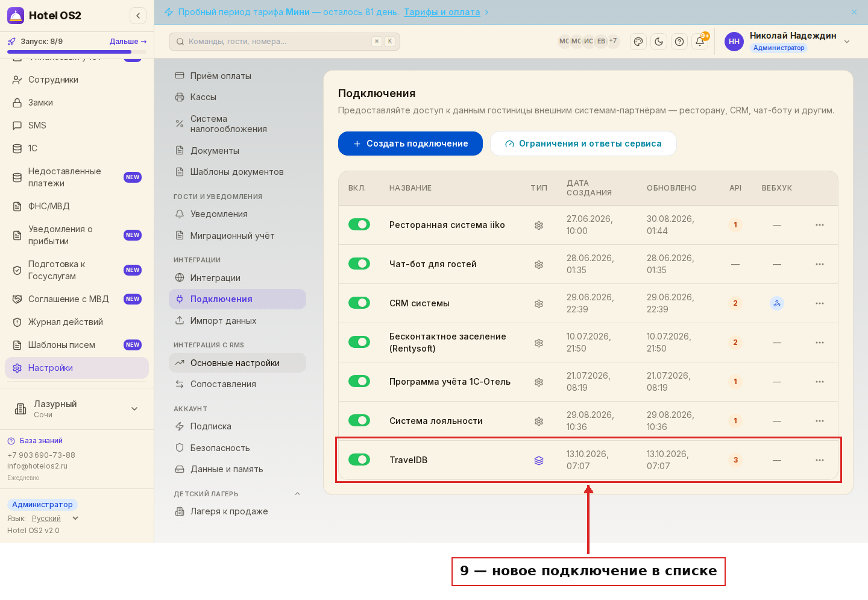This screenshot has height=600, width=868.
Task: Expand the Лазурный hotel selector
Action: coord(77,409)
